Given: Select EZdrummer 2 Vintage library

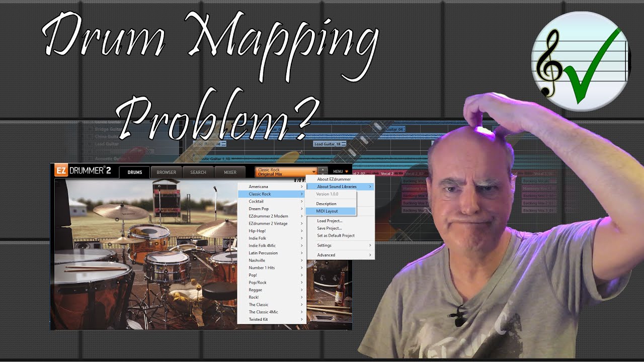Looking at the screenshot, I should [x=271, y=223].
